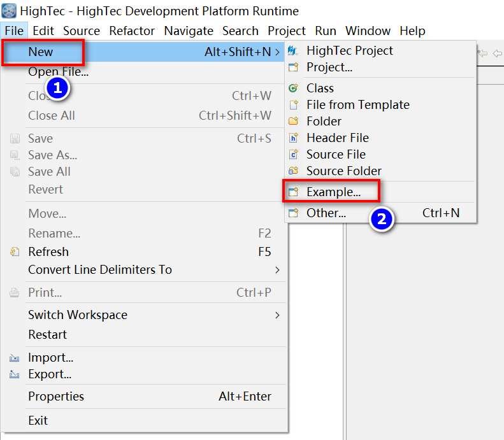The width and height of the screenshot is (504, 440).
Task: Expand Convert Line Delimiters To submenu
Action: click(277, 270)
